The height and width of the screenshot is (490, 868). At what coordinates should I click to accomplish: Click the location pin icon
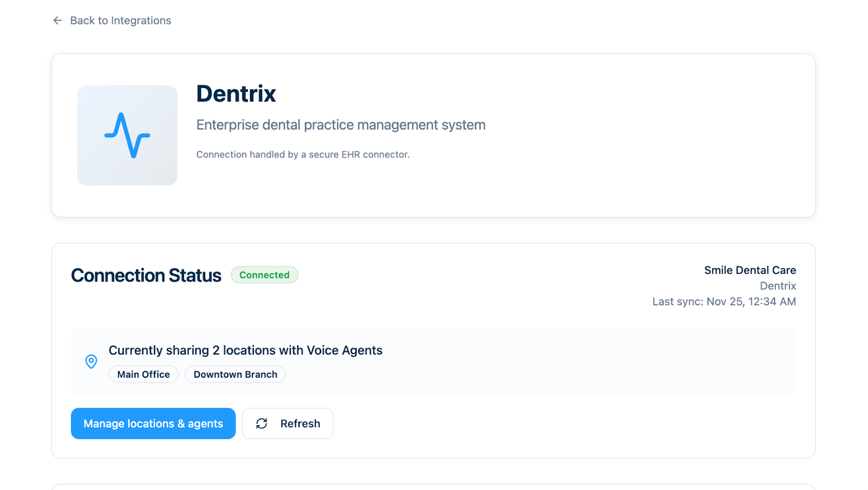point(91,362)
